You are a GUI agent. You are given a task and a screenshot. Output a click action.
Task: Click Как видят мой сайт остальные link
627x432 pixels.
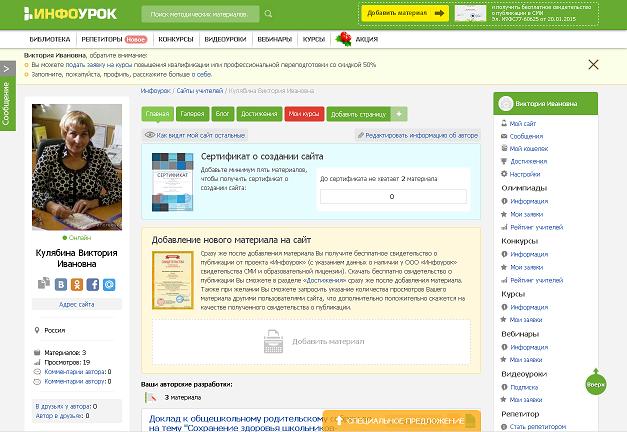click(x=195, y=135)
